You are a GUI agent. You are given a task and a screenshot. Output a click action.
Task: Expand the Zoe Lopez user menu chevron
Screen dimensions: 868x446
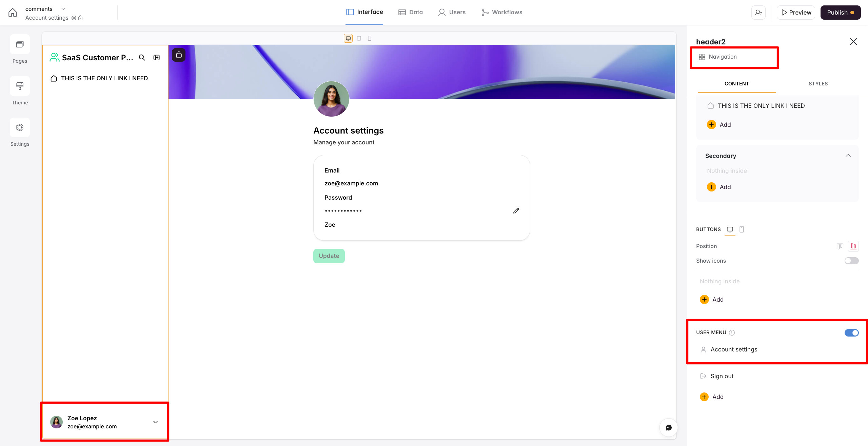tap(156, 422)
